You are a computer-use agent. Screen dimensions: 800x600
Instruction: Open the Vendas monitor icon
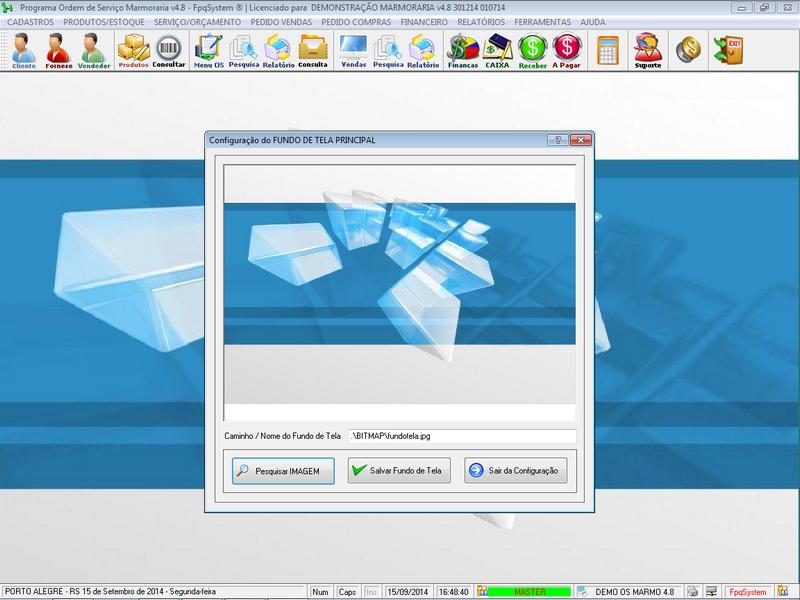(x=354, y=51)
